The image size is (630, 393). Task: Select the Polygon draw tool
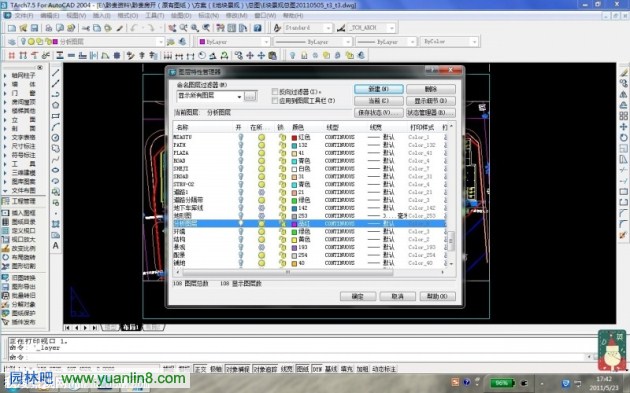point(55,105)
